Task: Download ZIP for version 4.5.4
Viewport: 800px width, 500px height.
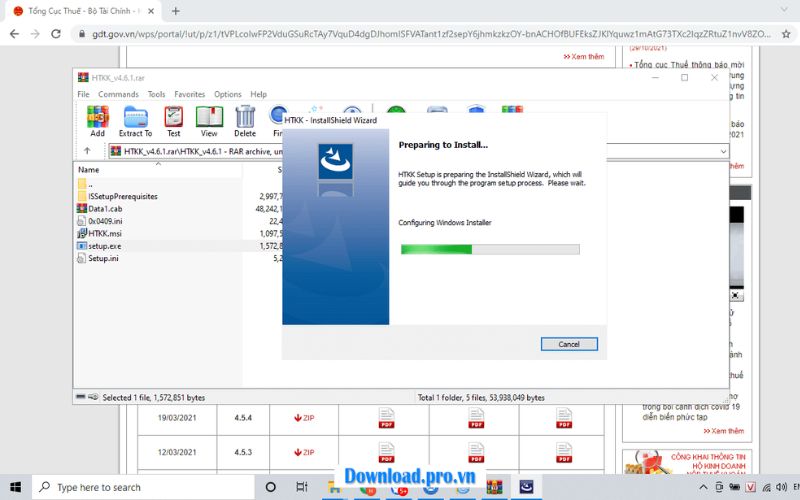Action: pyautogui.click(x=304, y=418)
